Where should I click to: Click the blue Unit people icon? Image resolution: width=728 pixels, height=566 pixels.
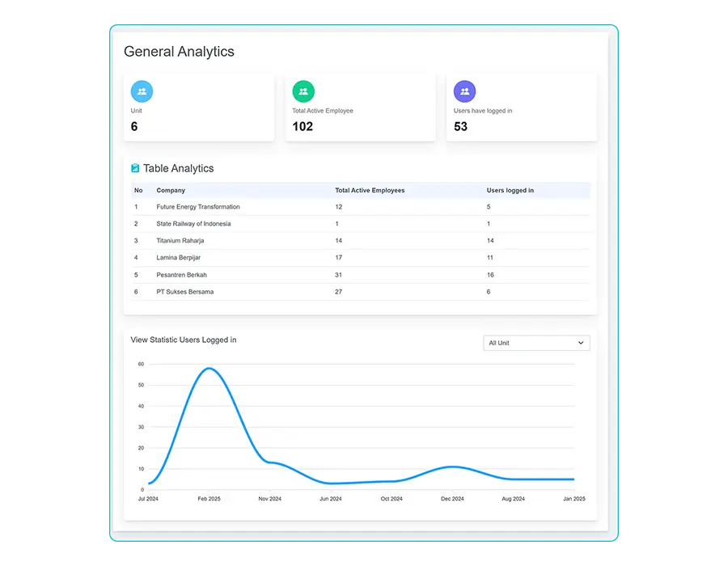(142, 91)
